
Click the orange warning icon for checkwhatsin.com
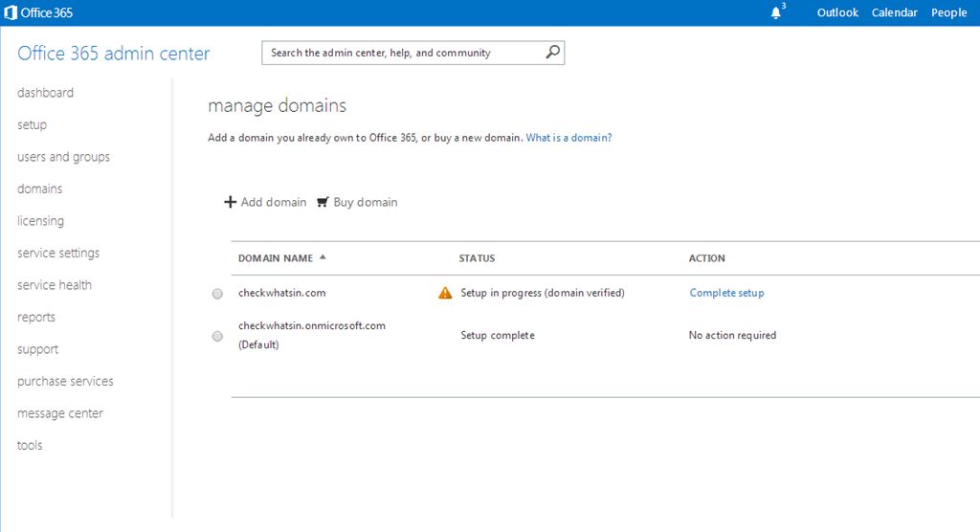pyautogui.click(x=445, y=293)
